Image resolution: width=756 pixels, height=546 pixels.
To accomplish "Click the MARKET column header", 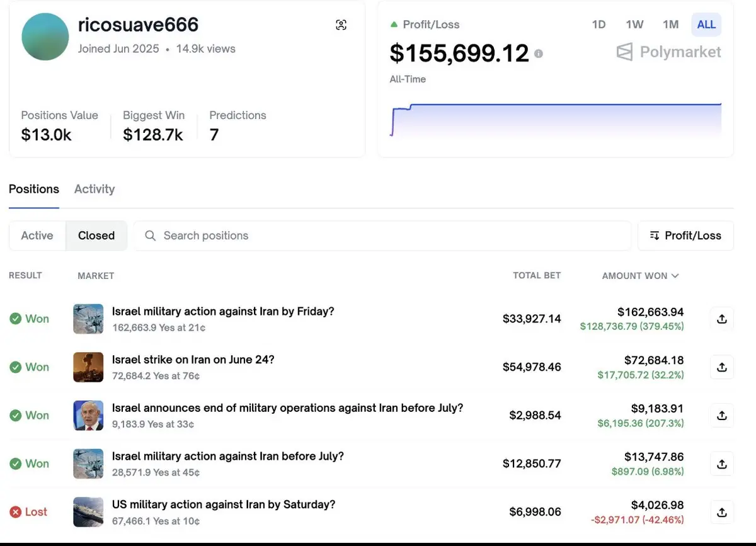I will [96, 276].
